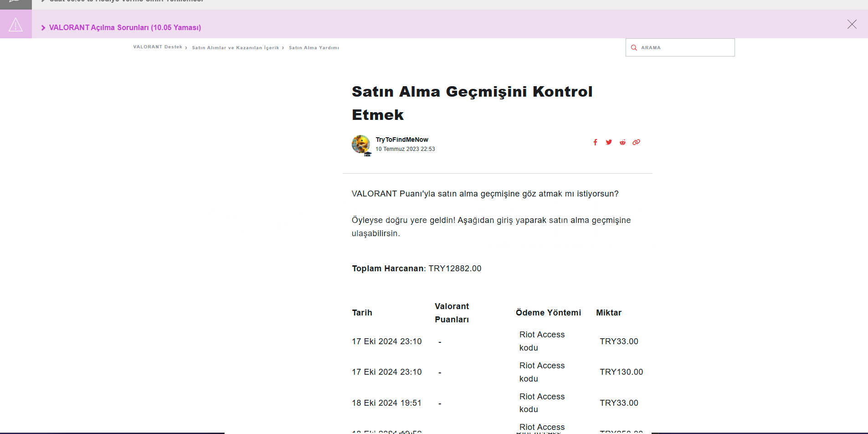Select the 18 Eki 2024 19:51 date cell
Image resolution: width=868 pixels, height=434 pixels.
pyautogui.click(x=386, y=403)
